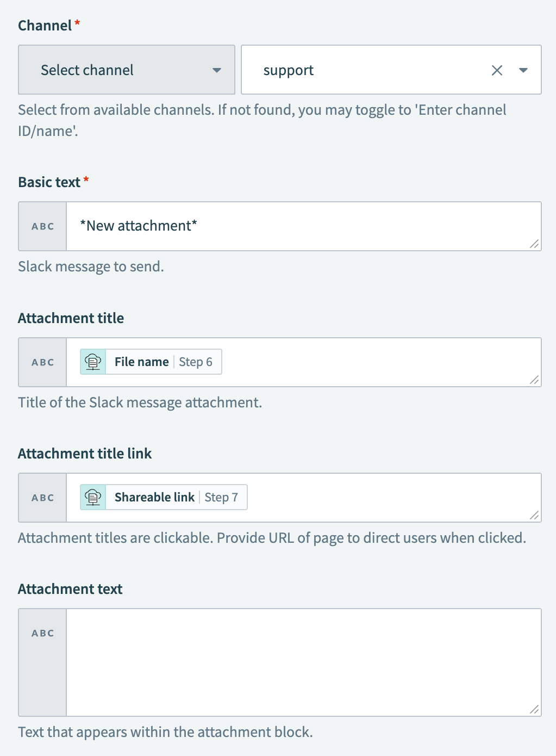The image size is (556, 756).
Task: Select the Shareable link Step 7 data pill
Action: [162, 497]
